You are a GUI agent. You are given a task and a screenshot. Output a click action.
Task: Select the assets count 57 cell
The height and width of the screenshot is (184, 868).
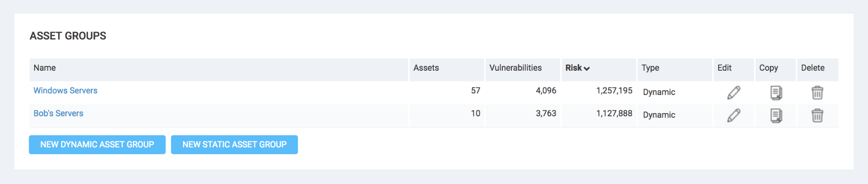475,91
